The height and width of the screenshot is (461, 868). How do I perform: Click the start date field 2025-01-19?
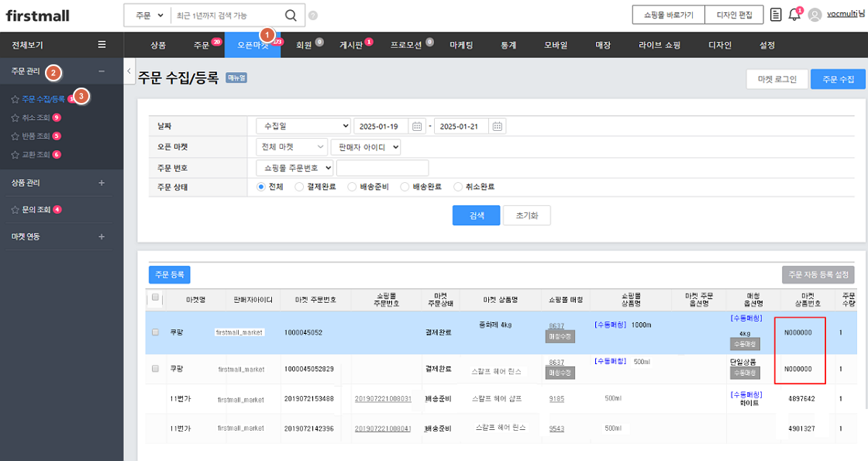[381, 126]
